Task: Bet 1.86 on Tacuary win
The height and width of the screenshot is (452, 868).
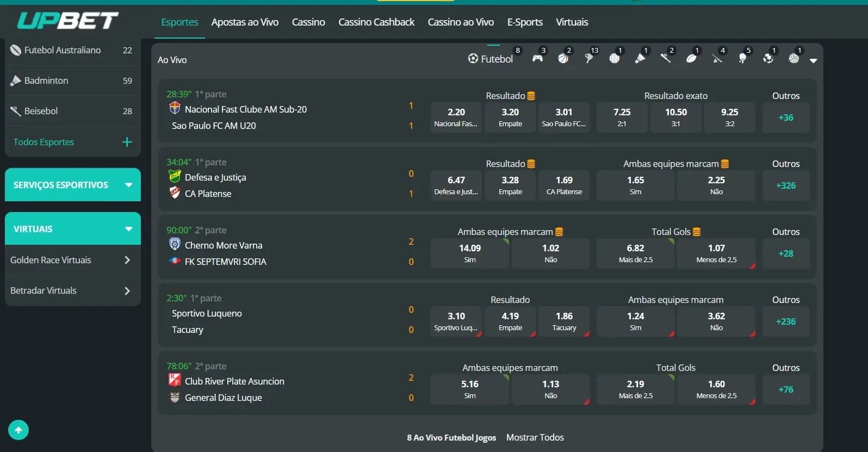Action: point(564,321)
